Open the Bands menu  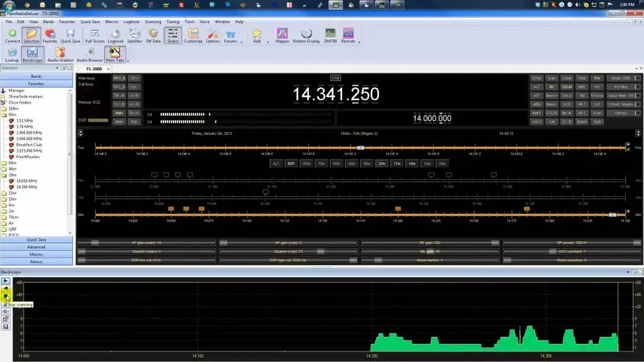[x=48, y=22]
